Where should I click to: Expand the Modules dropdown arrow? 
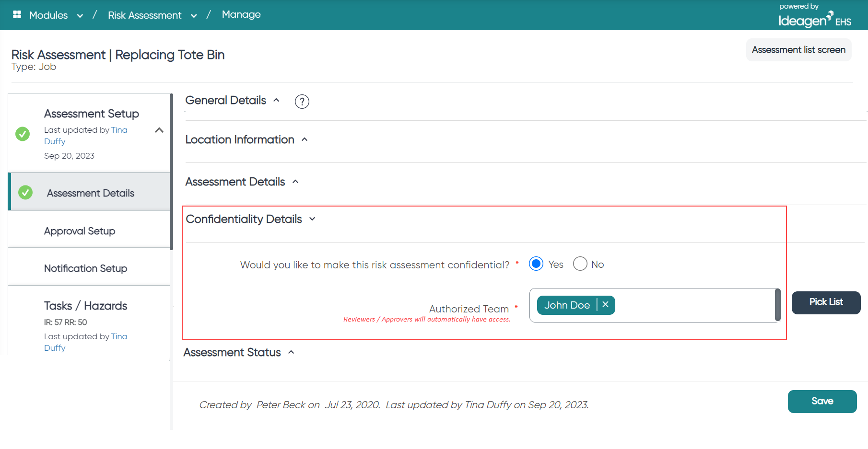tap(80, 16)
